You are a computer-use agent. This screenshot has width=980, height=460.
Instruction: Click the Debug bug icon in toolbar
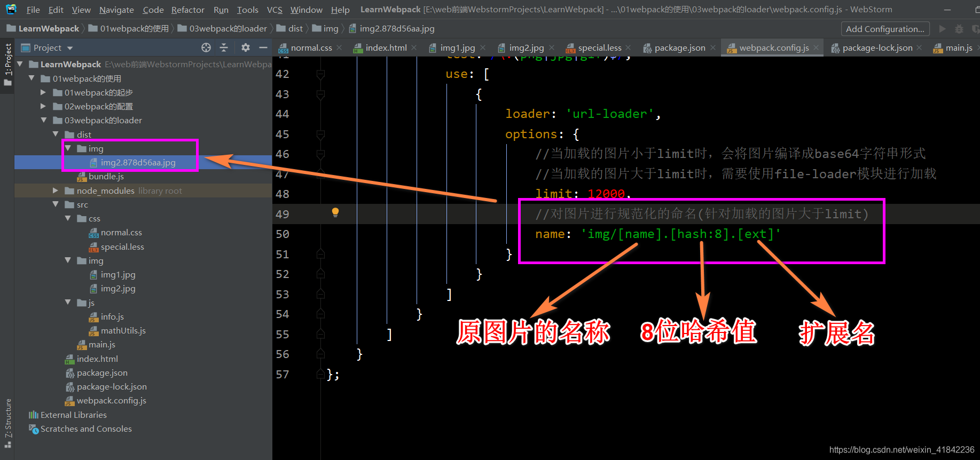(959, 29)
